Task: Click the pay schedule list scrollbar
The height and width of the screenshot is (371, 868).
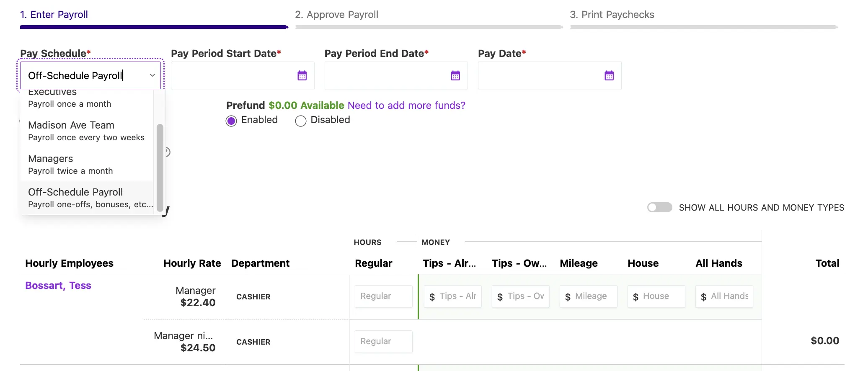Action: click(160, 167)
